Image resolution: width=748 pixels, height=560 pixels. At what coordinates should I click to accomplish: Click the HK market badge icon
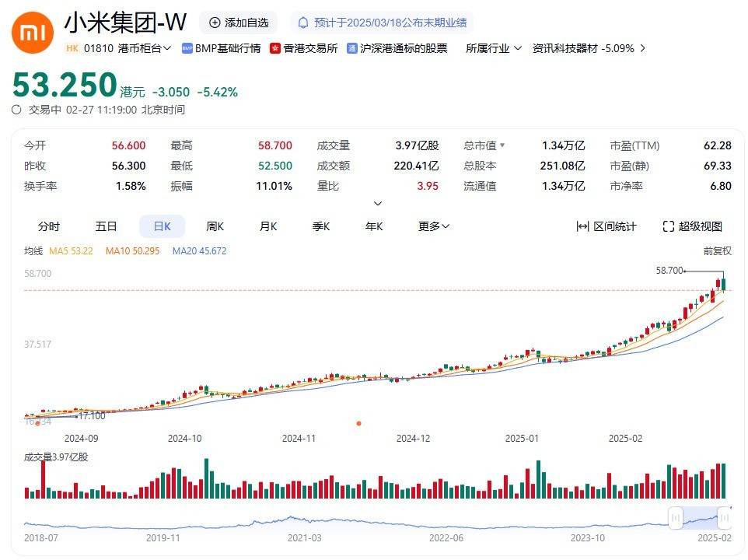[x=72, y=48]
